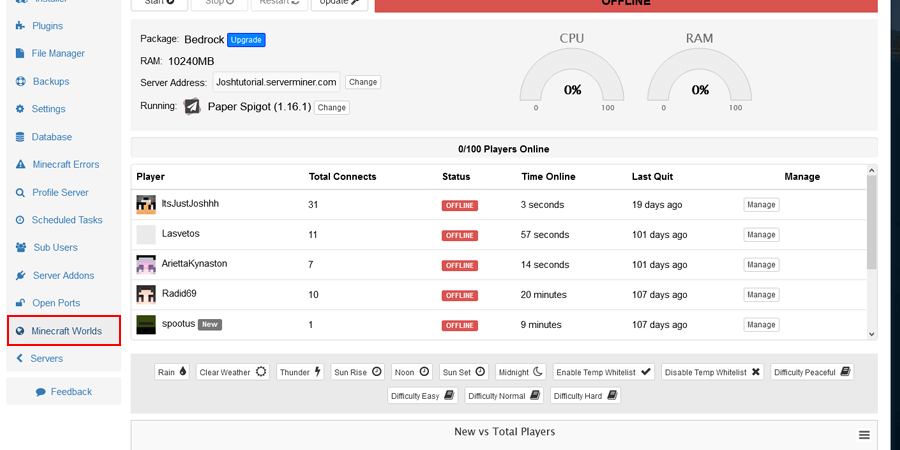
Task: Click the Rain weather command button
Action: click(x=173, y=372)
